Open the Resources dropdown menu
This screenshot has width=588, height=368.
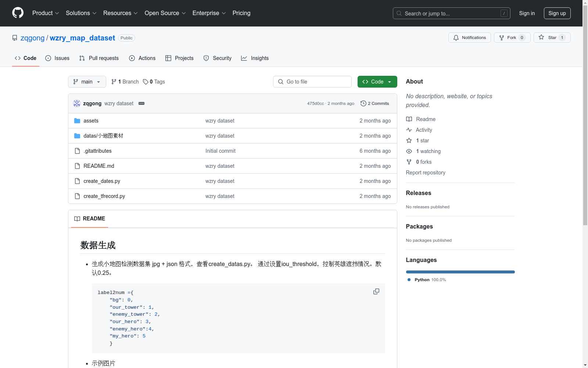[x=121, y=13]
